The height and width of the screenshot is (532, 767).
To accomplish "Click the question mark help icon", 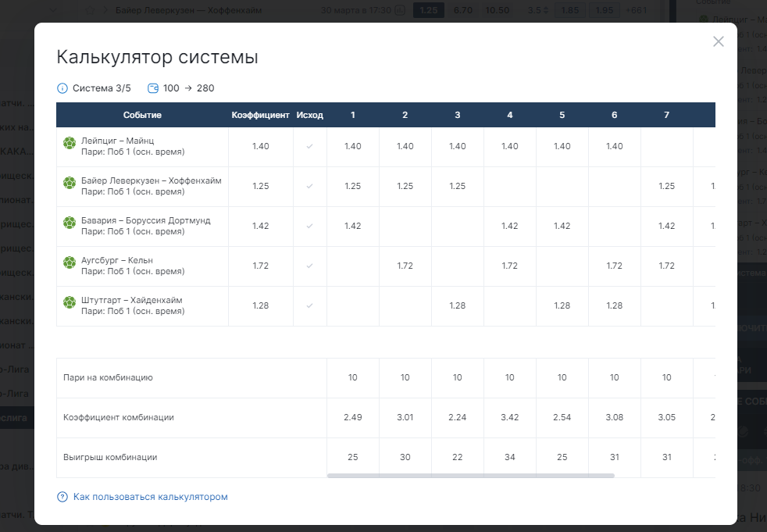I will (x=62, y=497).
